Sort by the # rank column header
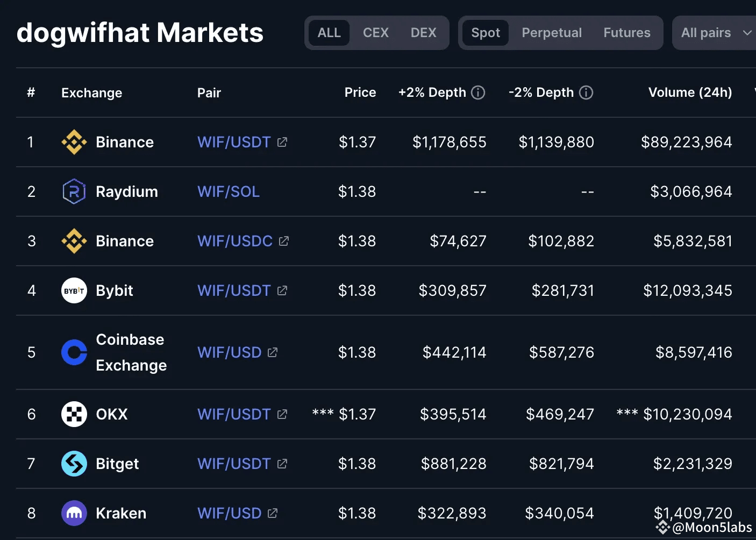This screenshot has height=540, width=756. point(31,93)
